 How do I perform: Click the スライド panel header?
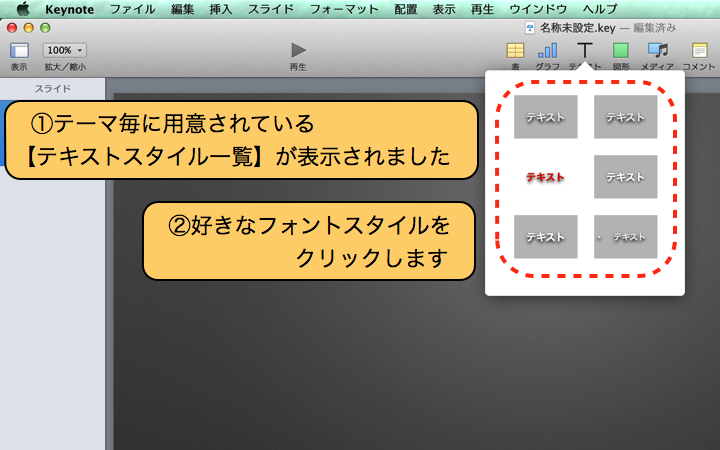[53, 89]
